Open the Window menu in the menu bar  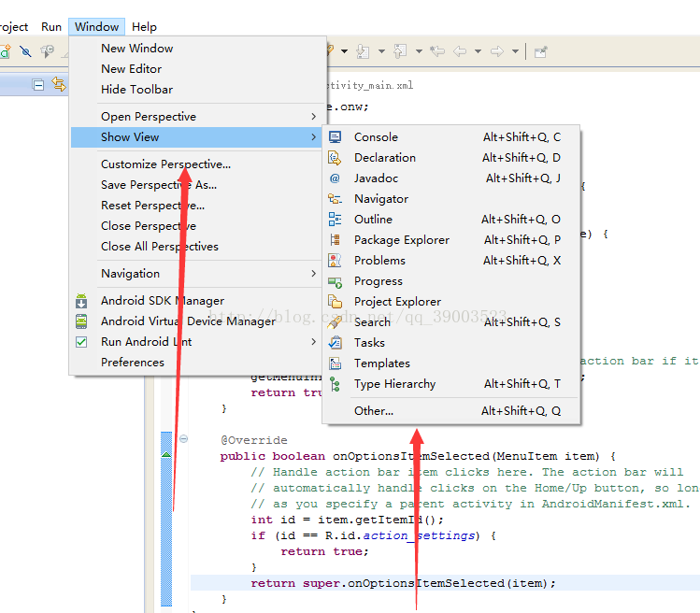point(97,27)
